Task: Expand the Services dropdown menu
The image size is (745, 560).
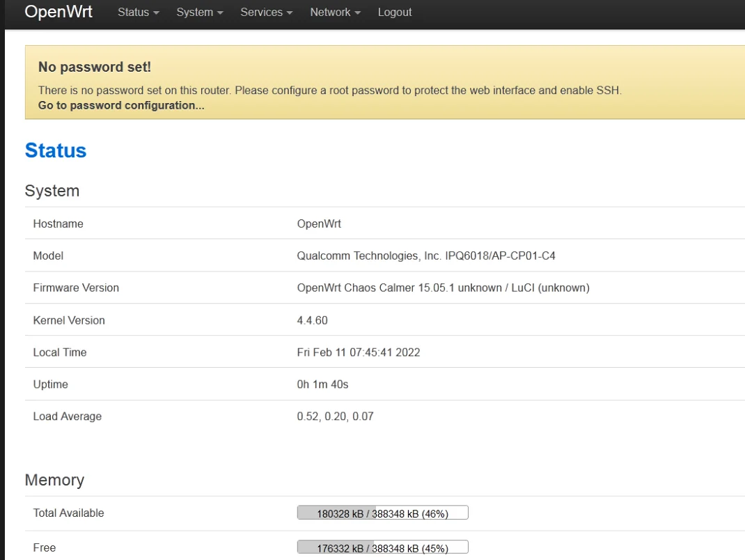Action: coord(266,13)
